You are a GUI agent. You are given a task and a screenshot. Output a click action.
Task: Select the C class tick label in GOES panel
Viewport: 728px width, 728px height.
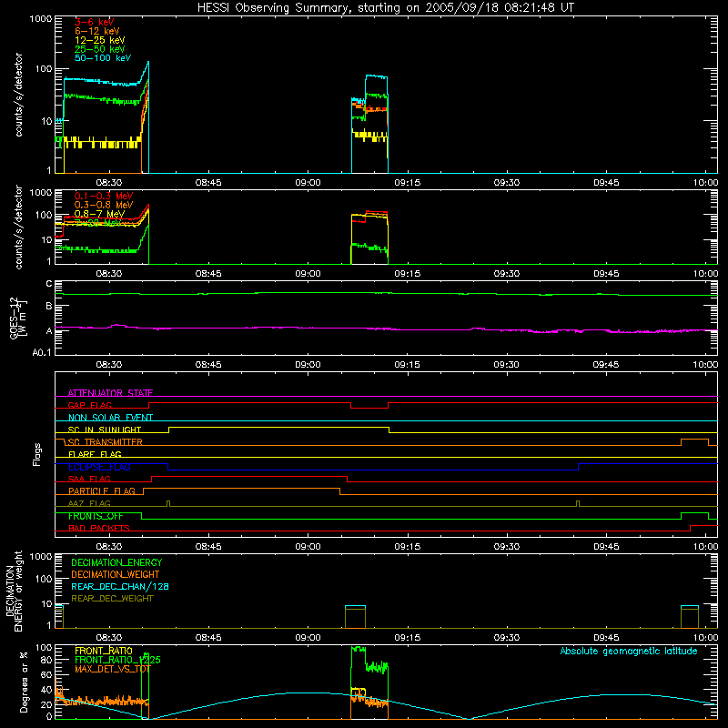pos(49,284)
